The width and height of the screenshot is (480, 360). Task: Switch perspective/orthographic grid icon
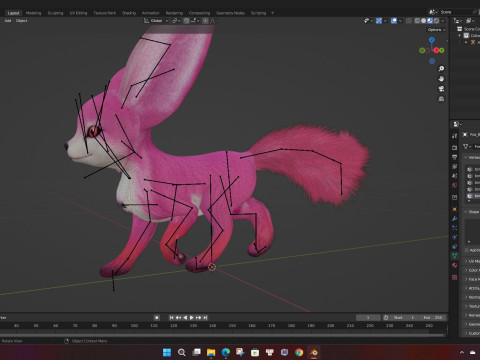[441, 99]
